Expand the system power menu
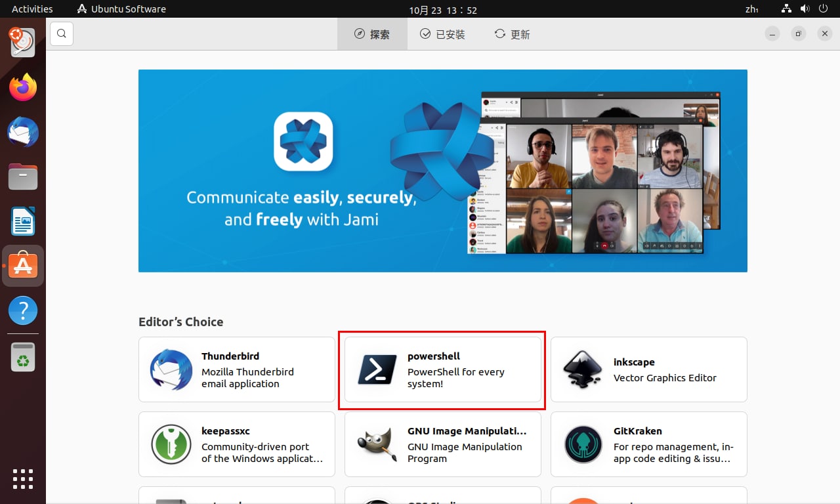This screenshot has height=504, width=840. click(x=824, y=9)
